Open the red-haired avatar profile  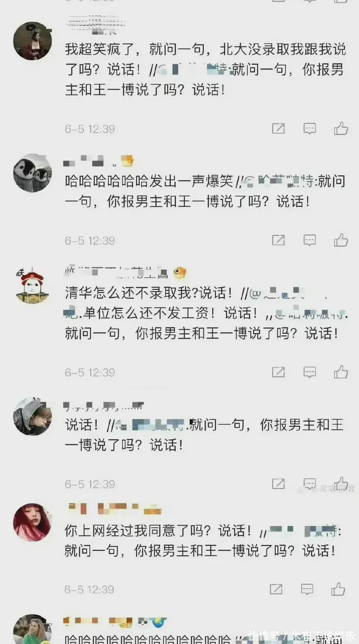(x=32, y=522)
